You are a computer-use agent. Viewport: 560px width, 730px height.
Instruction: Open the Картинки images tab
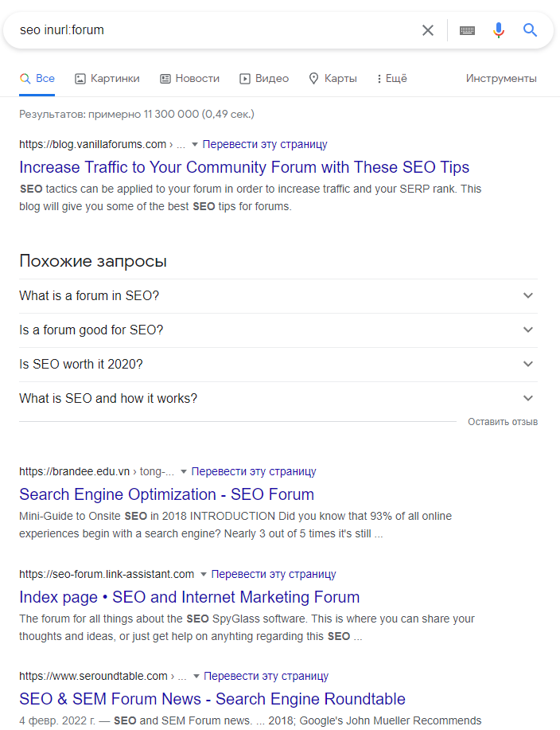[107, 79]
